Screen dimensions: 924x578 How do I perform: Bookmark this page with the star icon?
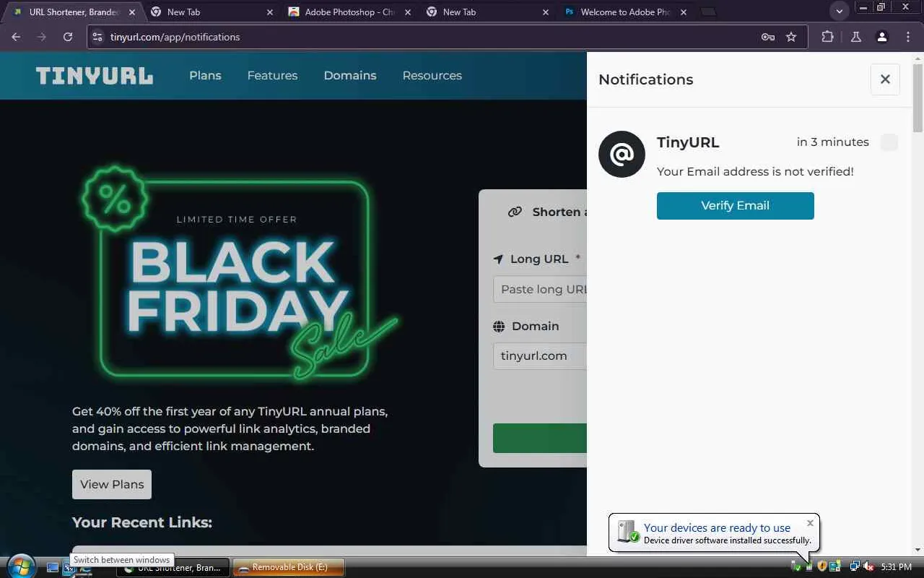[x=791, y=37]
